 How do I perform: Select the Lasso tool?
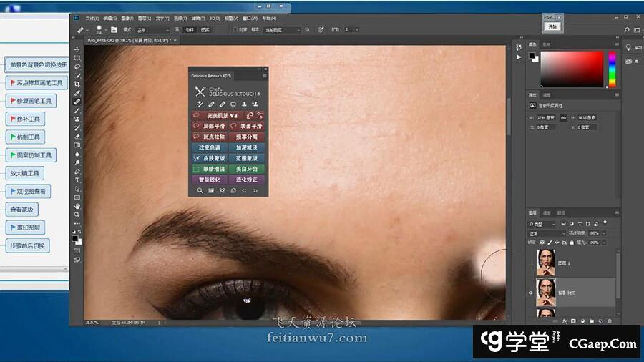pyautogui.click(x=77, y=67)
